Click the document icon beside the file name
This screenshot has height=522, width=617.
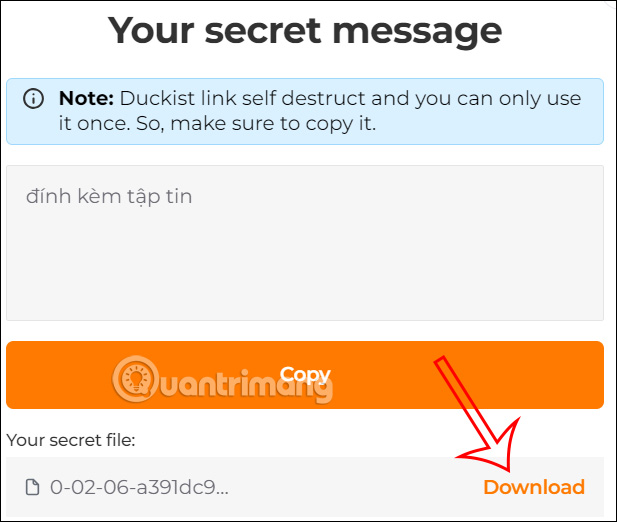pos(32,487)
